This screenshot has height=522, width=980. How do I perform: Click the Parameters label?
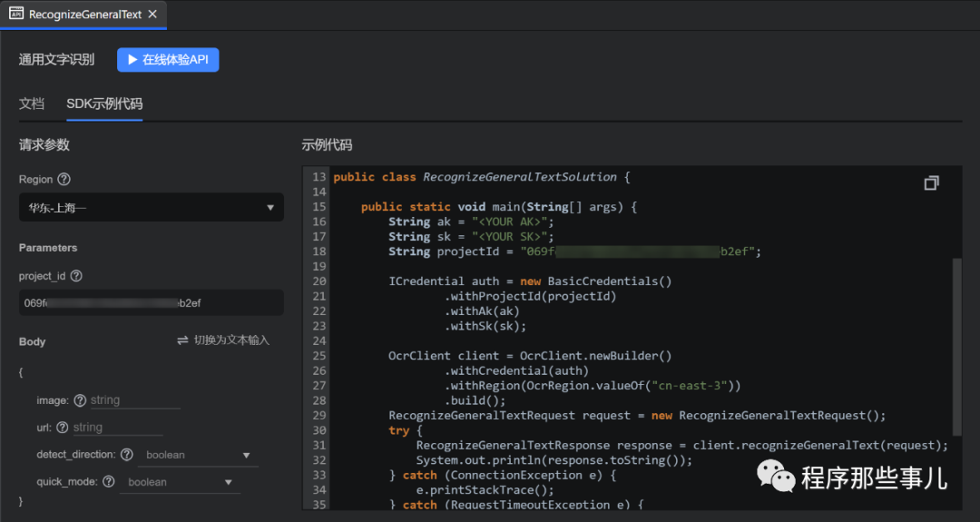(48, 248)
